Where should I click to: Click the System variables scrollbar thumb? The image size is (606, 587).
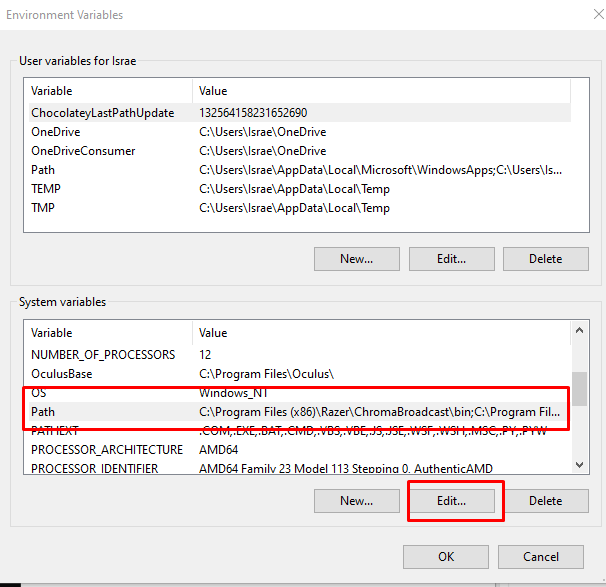coord(579,390)
